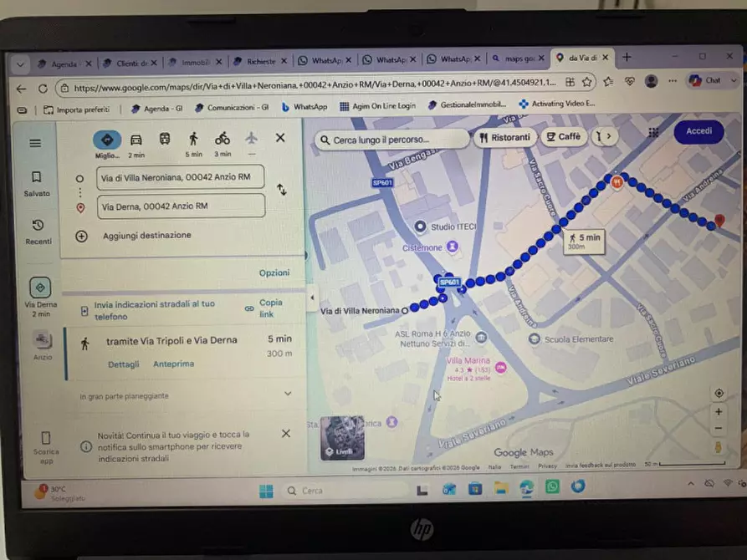Toggle the Livelli map layers thumbnail
The image size is (747, 560).
(x=342, y=438)
